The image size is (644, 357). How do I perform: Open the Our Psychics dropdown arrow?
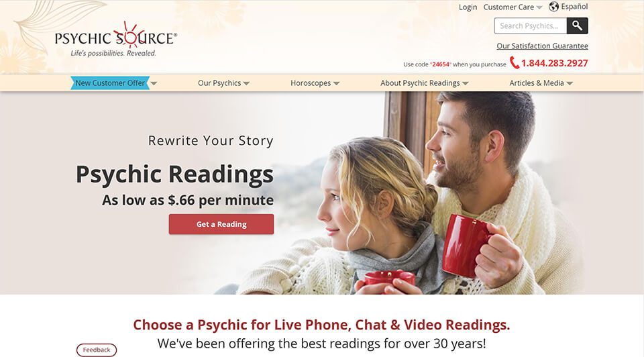click(x=246, y=83)
